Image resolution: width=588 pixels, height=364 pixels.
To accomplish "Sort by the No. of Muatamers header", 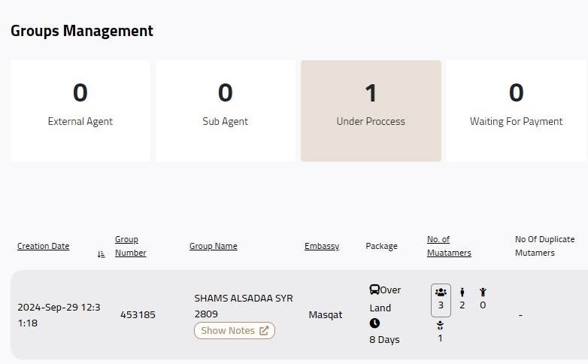I will tap(449, 246).
